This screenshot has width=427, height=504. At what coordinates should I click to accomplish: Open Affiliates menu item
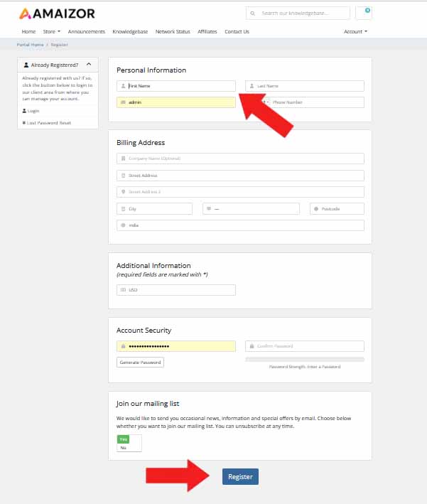[x=207, y=31]
